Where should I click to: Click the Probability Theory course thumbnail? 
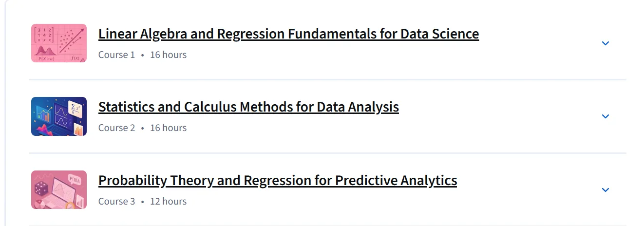pos(59,189)
